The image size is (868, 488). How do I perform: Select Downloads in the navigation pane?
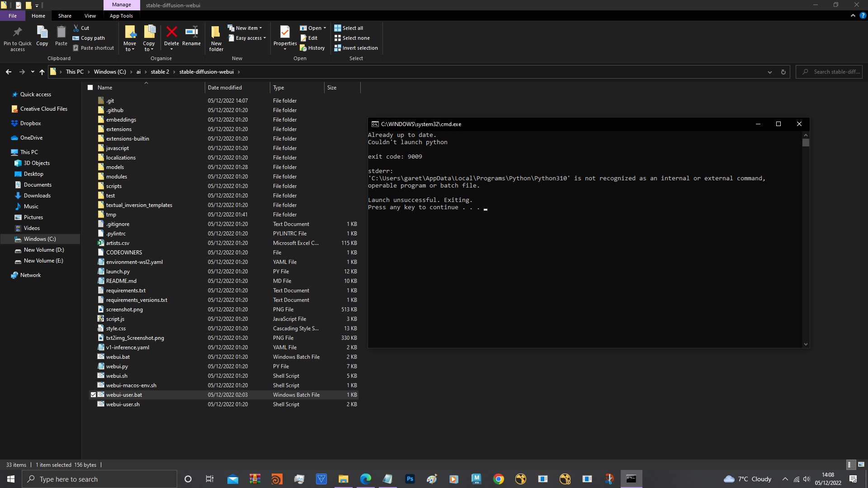(37, 196)
